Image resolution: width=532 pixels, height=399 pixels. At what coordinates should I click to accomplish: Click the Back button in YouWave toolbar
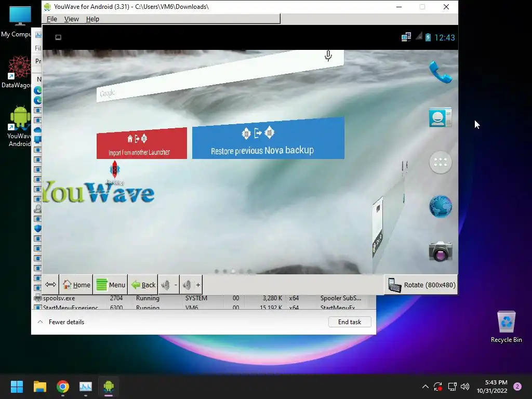(143, 285)
